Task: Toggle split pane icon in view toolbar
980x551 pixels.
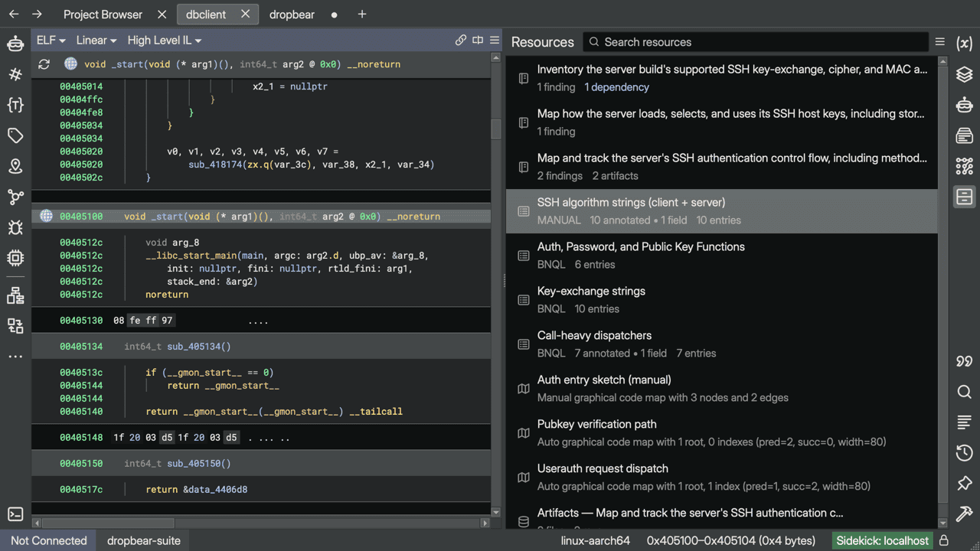Action: pyautogui.click(x=478, y=40)
